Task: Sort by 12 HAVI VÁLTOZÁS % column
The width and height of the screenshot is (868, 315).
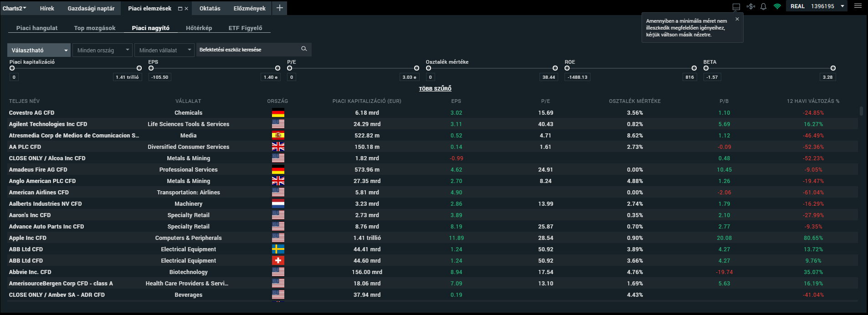Action: coord(813,101)
